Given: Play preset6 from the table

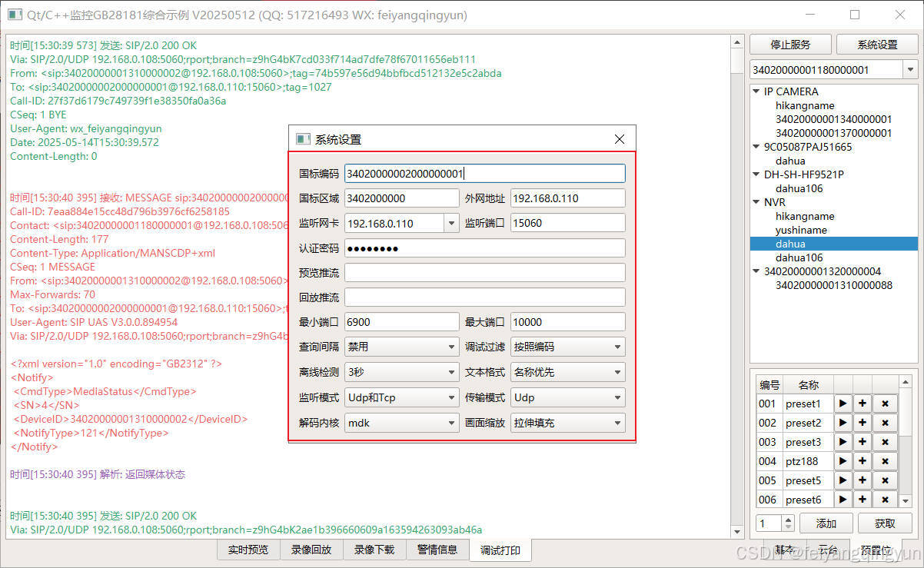Looking at the screenshot, I should pos(843,500).
